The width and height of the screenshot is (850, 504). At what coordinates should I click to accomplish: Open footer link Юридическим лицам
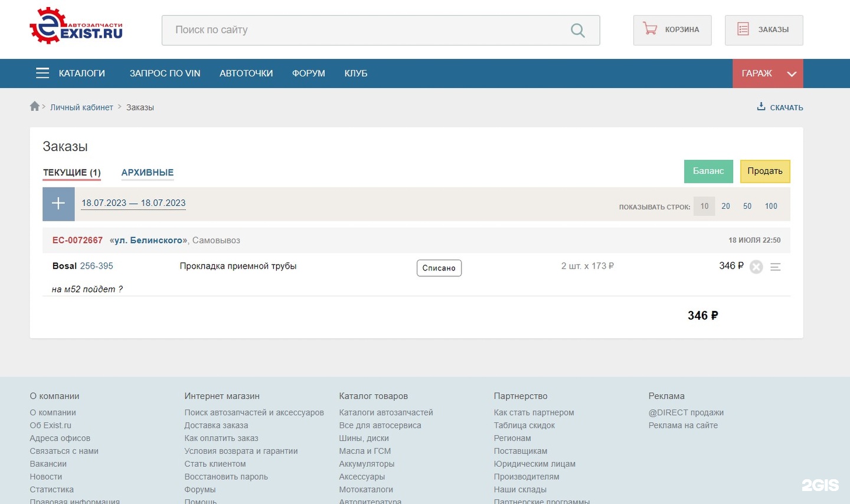tap(535, 464)
